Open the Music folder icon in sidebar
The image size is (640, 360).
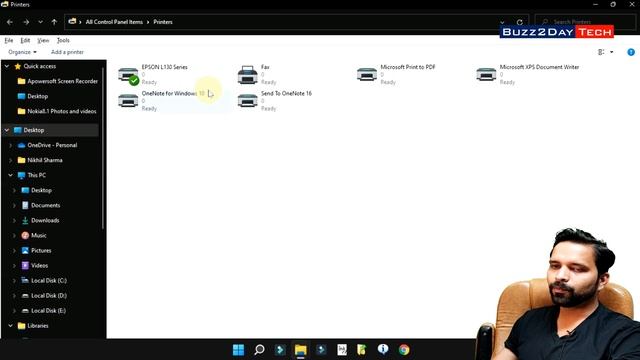25,236
